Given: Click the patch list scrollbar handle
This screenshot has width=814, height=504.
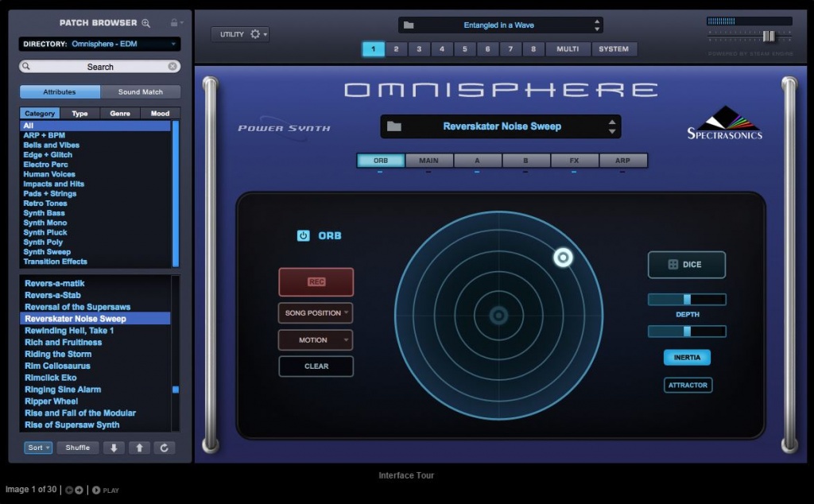Looking at the screenshot, I should click(x=176, y=390).
